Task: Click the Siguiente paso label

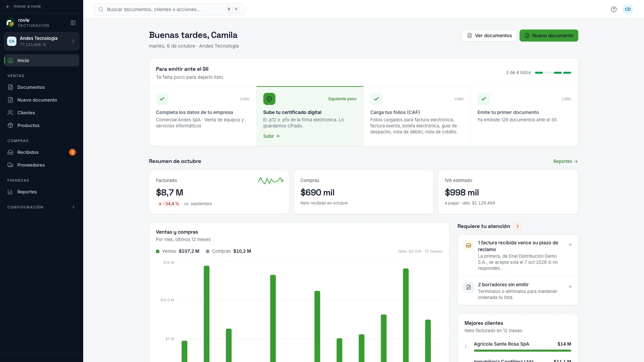Action: (x=342, y=99)
